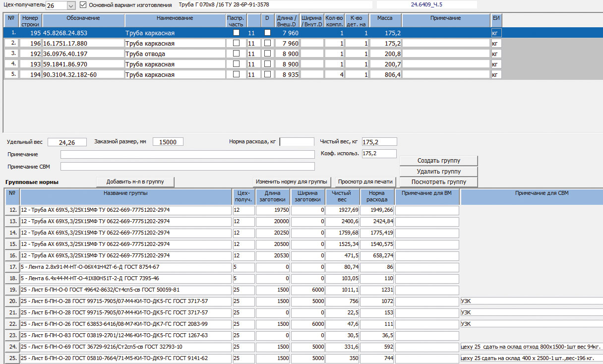This screenshot has height=364, width=603.
Task: Click the Заказной размер input field
Action: (x=168, y=142)
